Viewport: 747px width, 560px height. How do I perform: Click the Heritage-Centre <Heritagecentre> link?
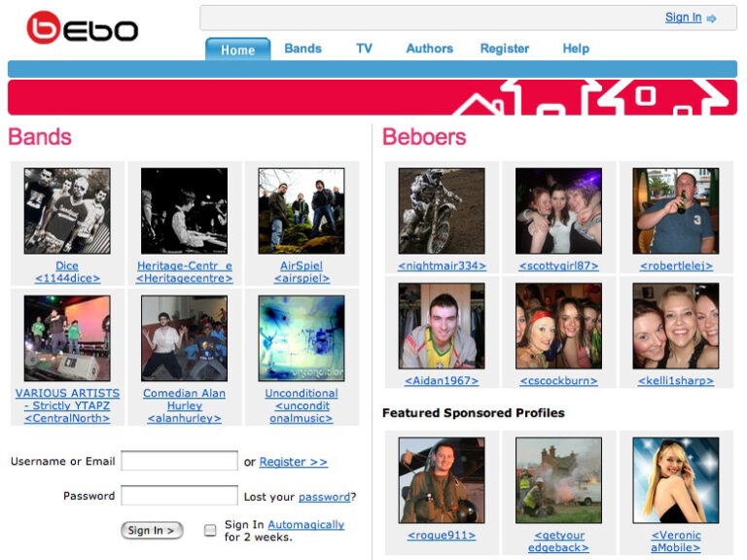coord(185,272)
